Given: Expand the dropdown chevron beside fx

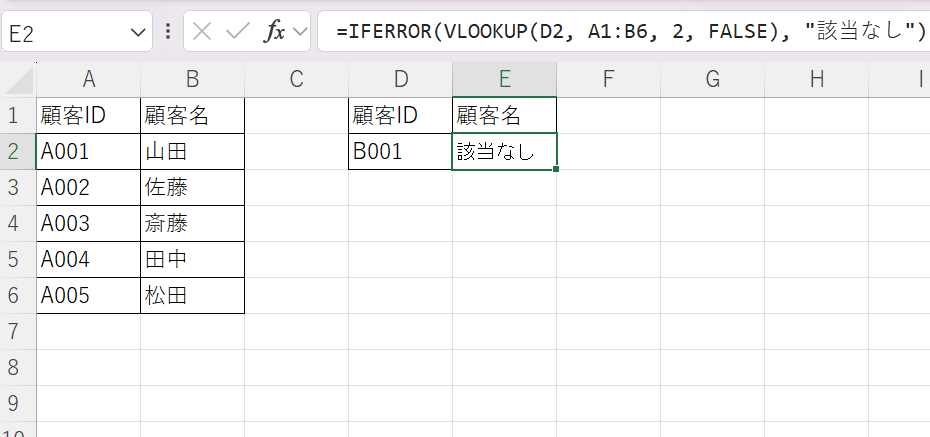Looking at the screenshot, I should point(300,31).
